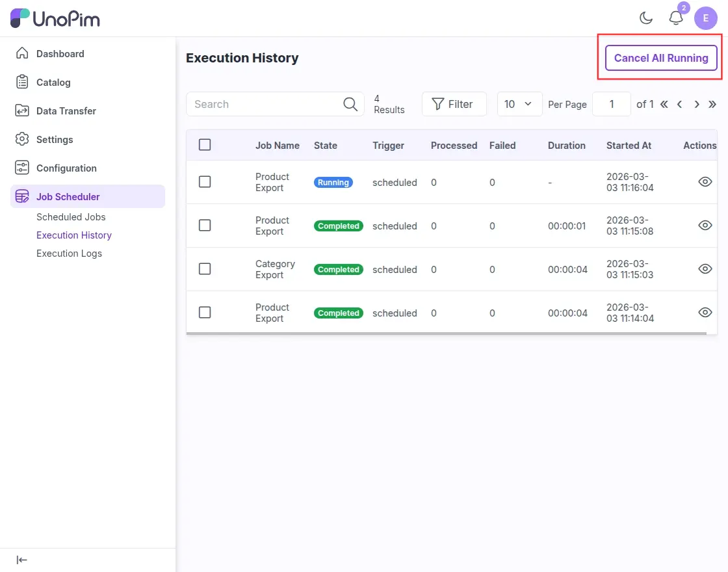
Task: Open user avatar E menu
Action: pyautogui.click(x=705, y=18)
